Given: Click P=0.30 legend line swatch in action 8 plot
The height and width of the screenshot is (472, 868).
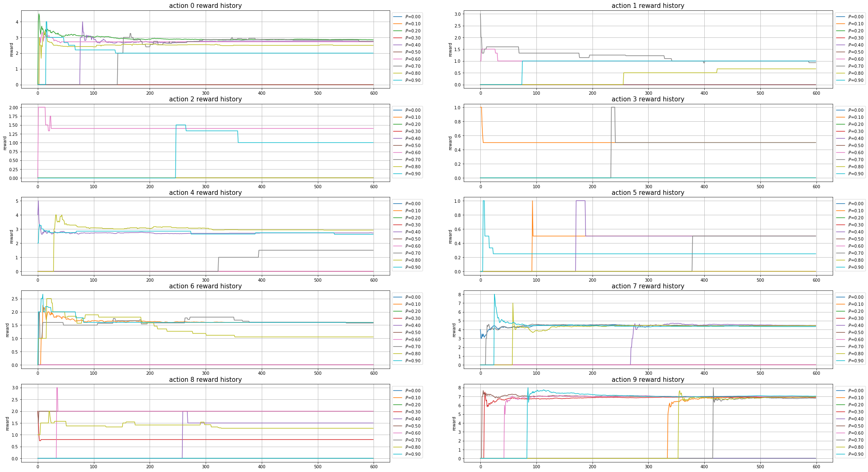Looking at the screenshot, I should [398, 412].
